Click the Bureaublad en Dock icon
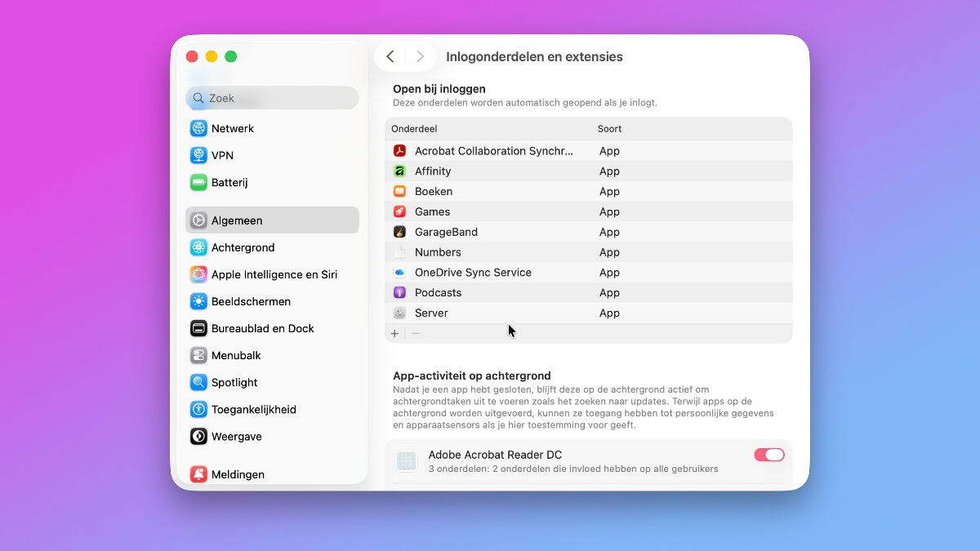The width and height of the screenshot is (980, 551). [198, 328]
